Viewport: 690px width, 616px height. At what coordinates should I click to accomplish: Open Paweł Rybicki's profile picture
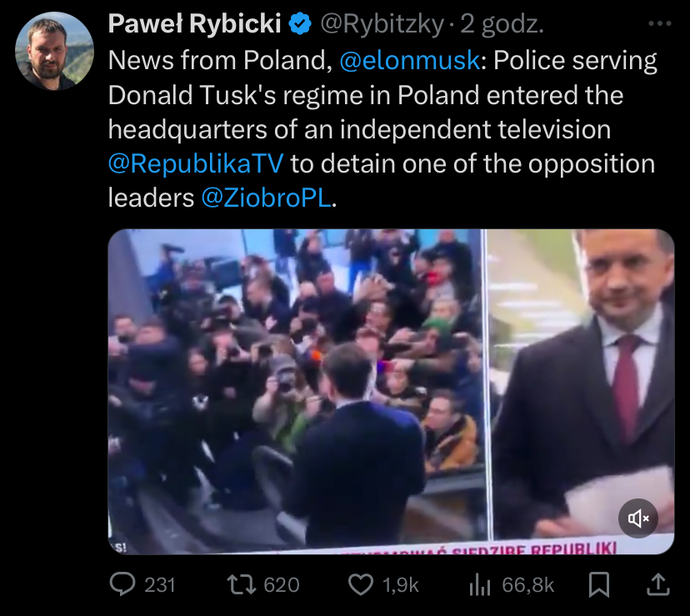(54, 51)
